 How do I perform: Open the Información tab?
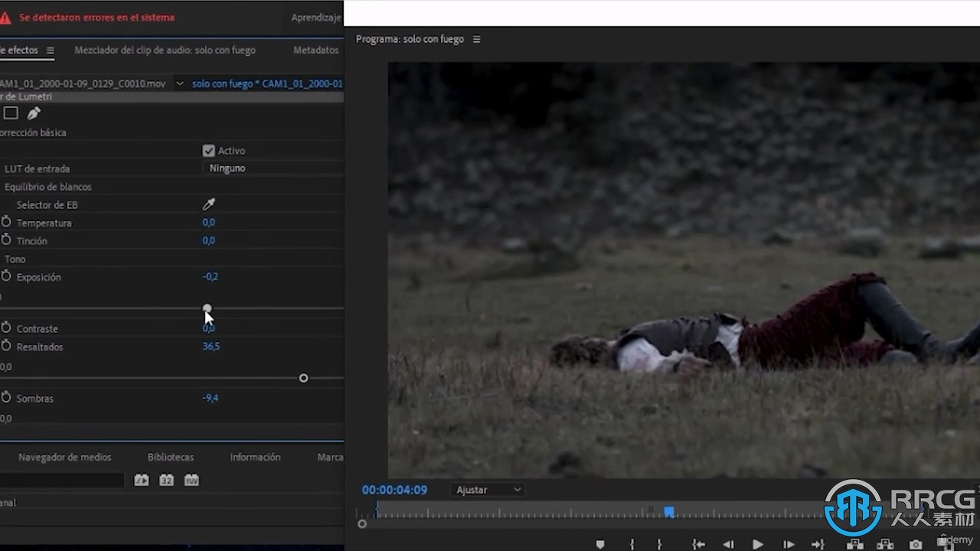tap(255, 457)
